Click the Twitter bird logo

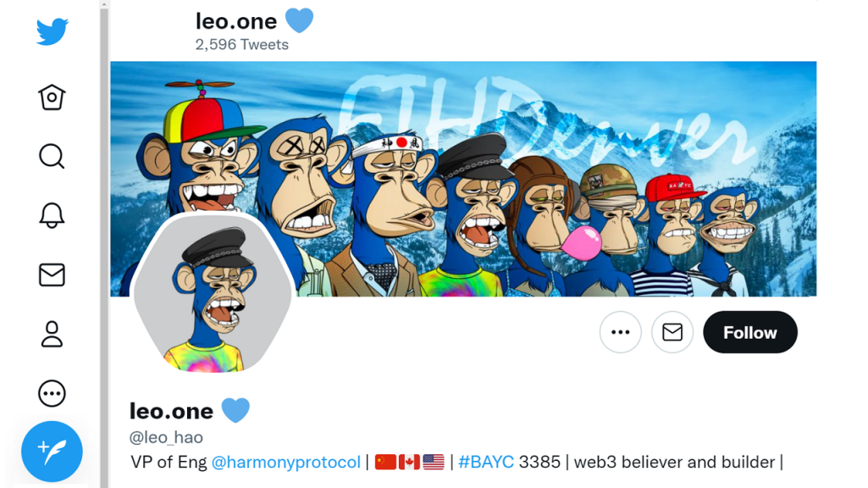52,31
